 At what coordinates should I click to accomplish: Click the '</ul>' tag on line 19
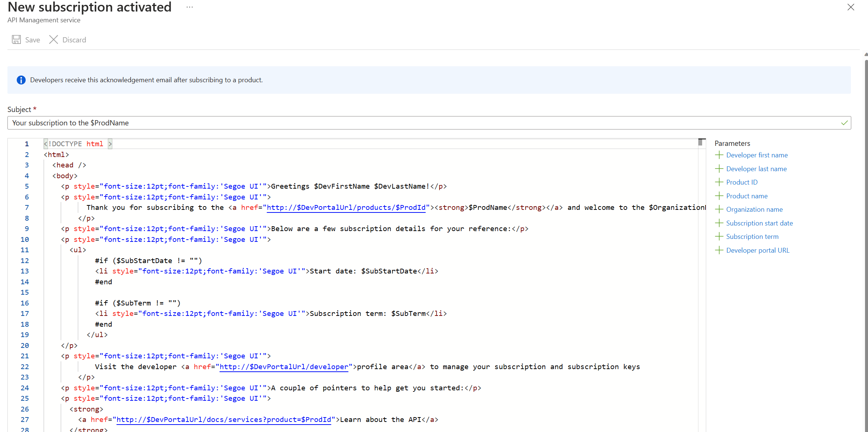click(x=97, y=335)
